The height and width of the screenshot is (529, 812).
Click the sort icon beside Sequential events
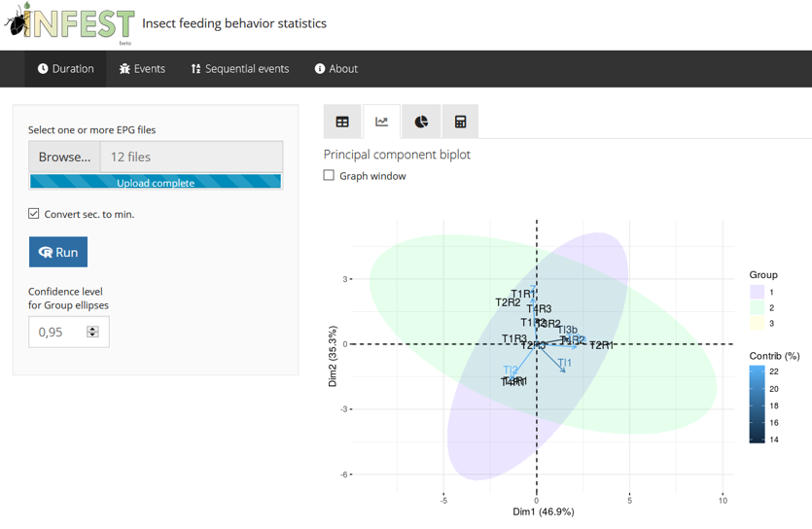pos(195,68)
